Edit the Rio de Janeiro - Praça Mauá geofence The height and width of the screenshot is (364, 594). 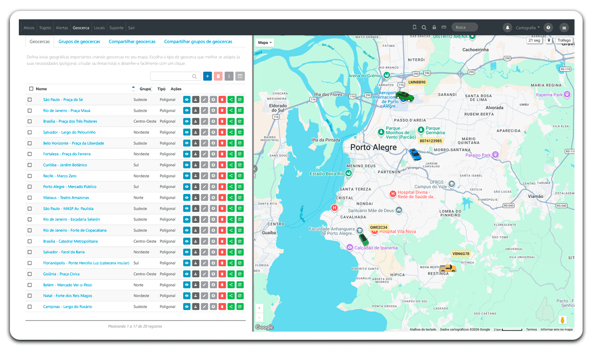204,110
